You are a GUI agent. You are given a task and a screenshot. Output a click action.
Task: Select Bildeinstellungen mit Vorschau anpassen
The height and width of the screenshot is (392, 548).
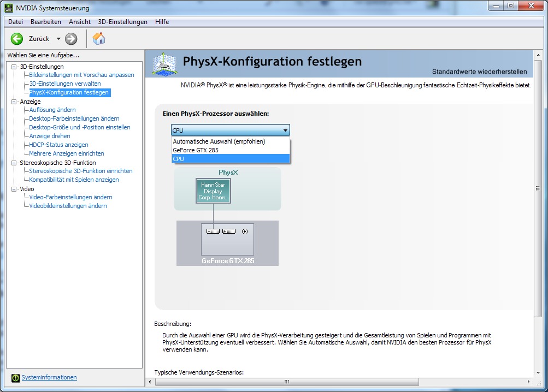[81, 75]
